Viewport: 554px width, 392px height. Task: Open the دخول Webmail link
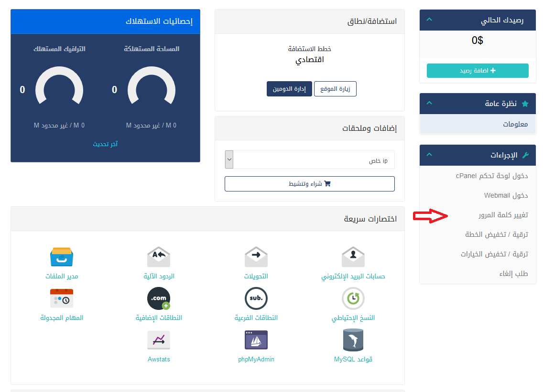[506, 195]
